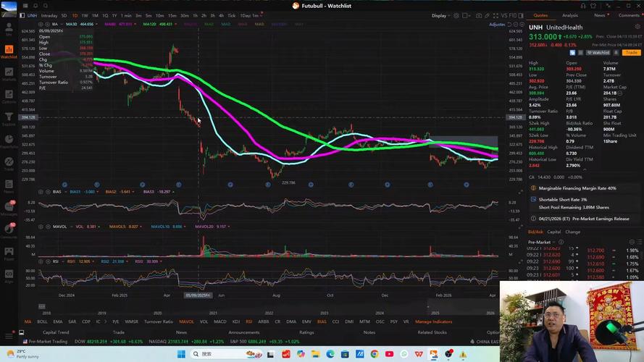
Task: Open the Display dropdown
Action: click(x=440, y=16)
